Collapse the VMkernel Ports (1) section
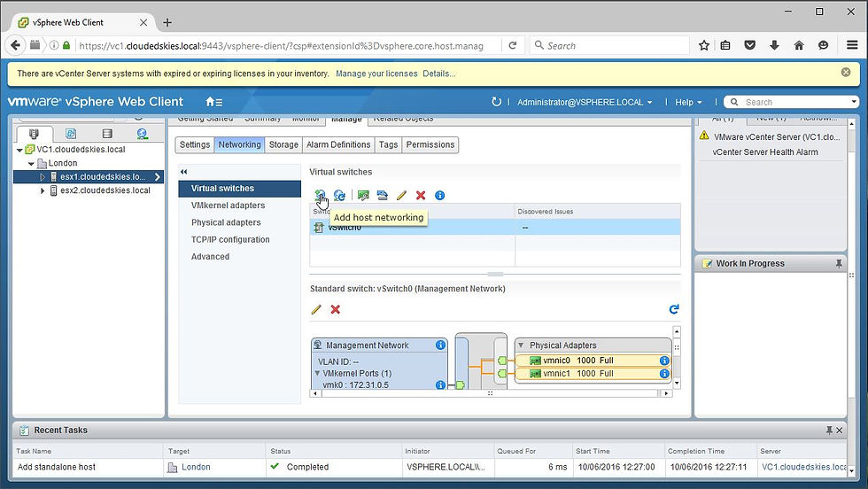This screenshot has height=489, width=868. [x=317, y=373]
